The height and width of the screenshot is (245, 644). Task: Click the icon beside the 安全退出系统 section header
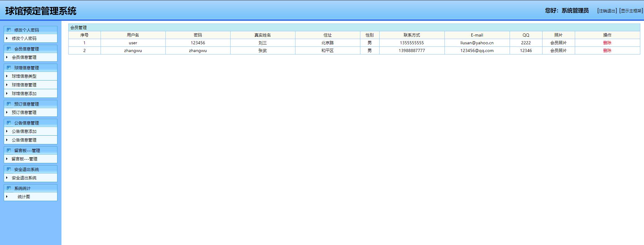(9, 169)
